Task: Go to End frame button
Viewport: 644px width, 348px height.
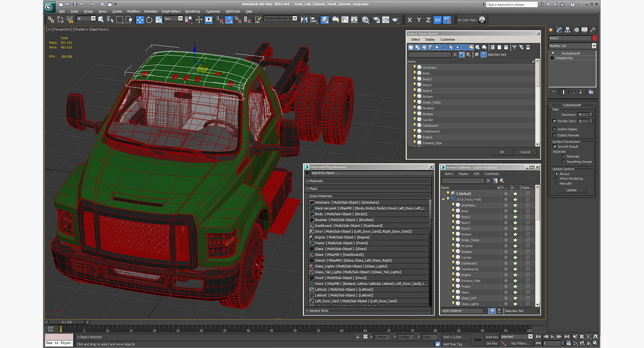Action: coord(567,337)
